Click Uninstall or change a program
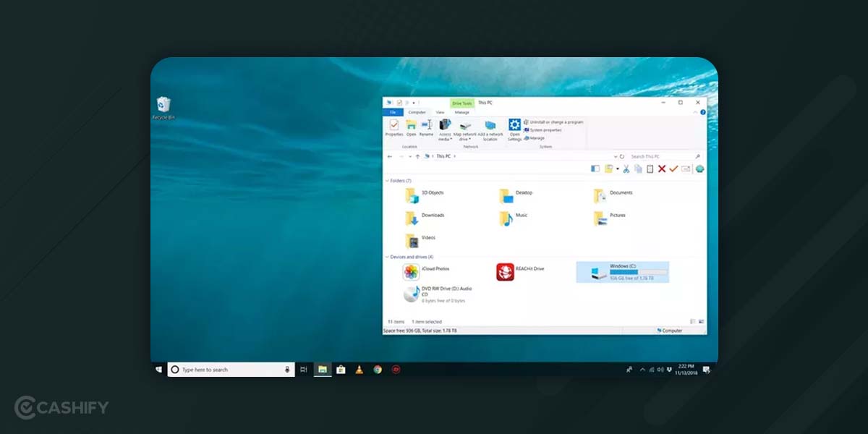 (x=556, y=122)
